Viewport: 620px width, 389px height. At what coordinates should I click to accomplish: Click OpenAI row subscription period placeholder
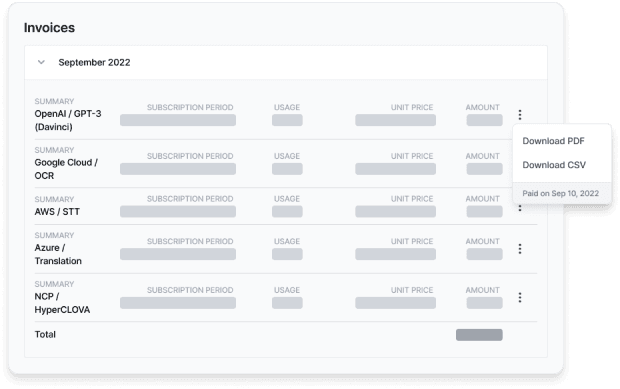click(x=178, y=120)
